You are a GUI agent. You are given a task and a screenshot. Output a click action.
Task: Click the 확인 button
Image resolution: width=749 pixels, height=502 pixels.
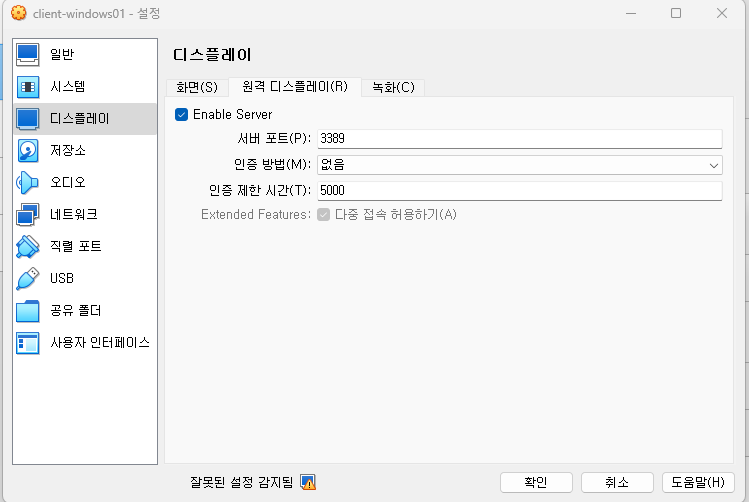click(x=536, y=482)
